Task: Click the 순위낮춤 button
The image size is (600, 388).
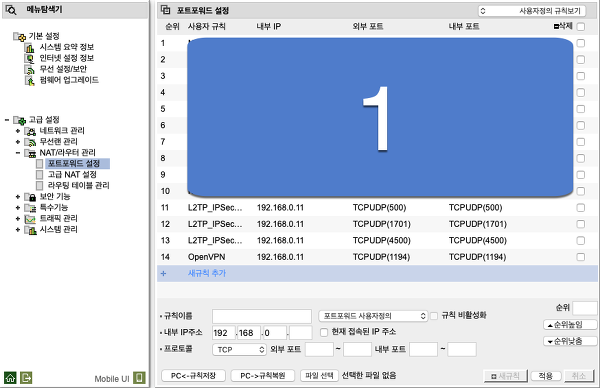Action: (x=570, y=341)
